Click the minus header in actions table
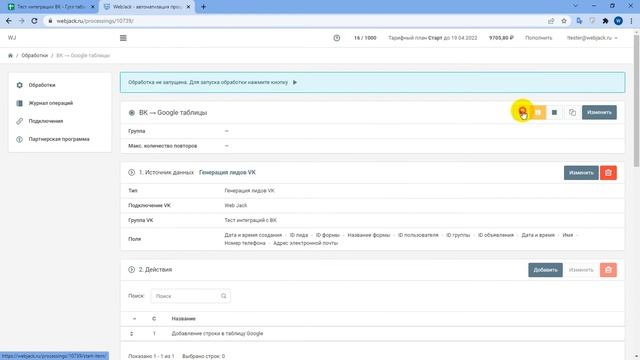Viewport: 640px width, 360px height. click(x=134, y=319)
